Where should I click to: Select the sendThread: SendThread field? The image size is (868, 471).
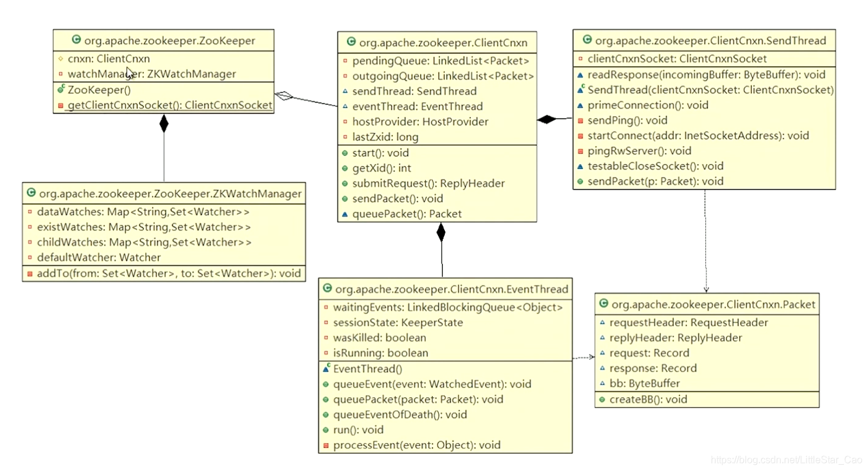(414, 91)
